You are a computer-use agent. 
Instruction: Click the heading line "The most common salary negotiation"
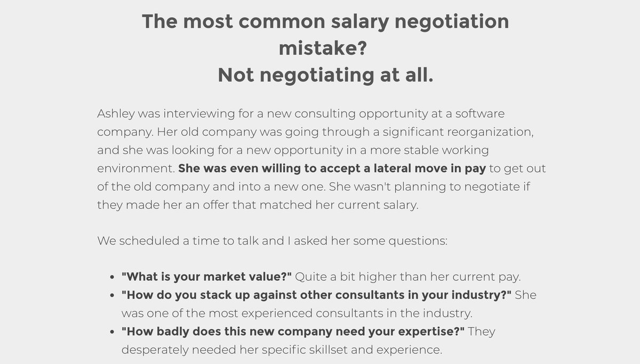325,22
